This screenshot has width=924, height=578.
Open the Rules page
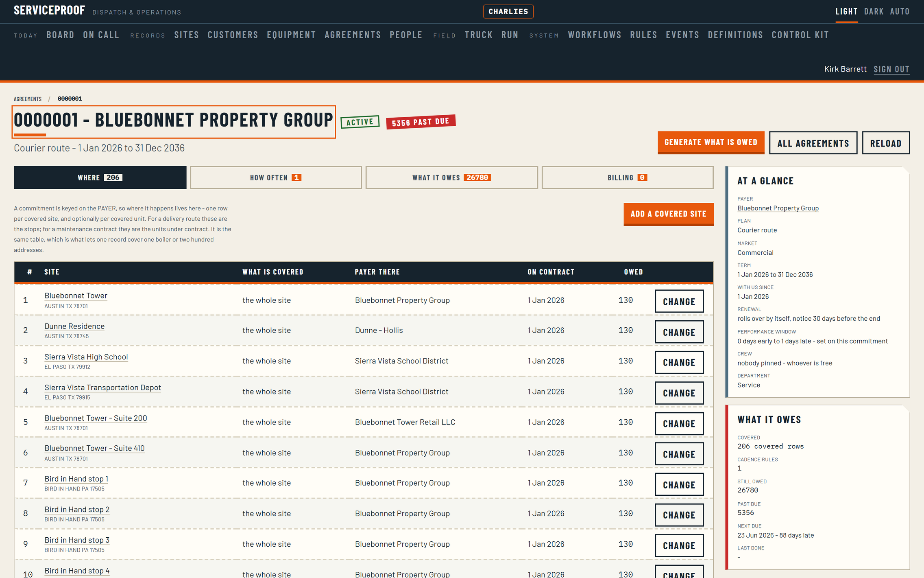(644, 35)
